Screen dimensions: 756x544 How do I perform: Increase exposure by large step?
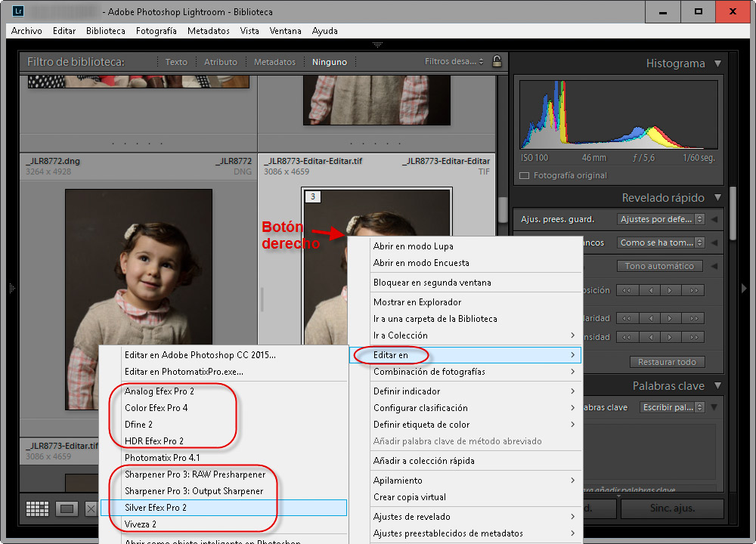click(x=694, y=291)
